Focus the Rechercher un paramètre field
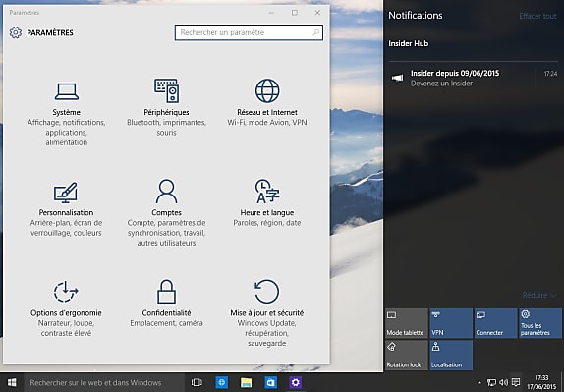The height and width of the screenshot is (392, 564). click(249, 32)
